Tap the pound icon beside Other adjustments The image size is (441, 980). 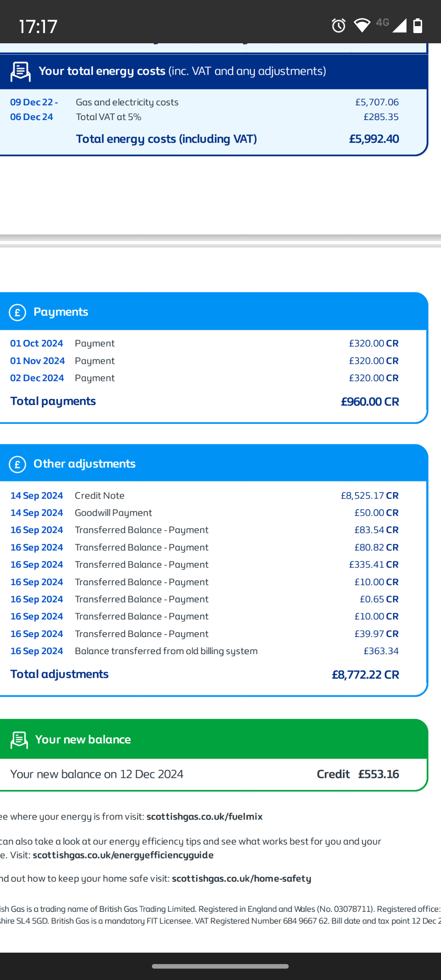[18, 464]
